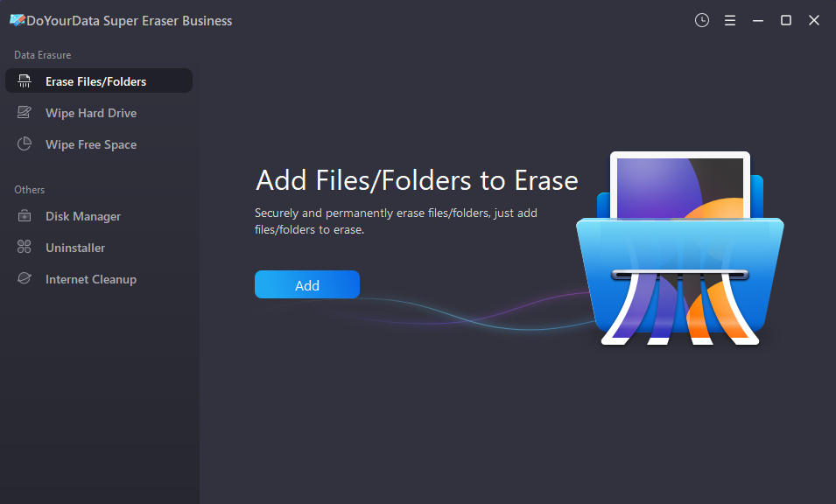Click the shredder icon beside Erase Files/Folders

(25, 81)
